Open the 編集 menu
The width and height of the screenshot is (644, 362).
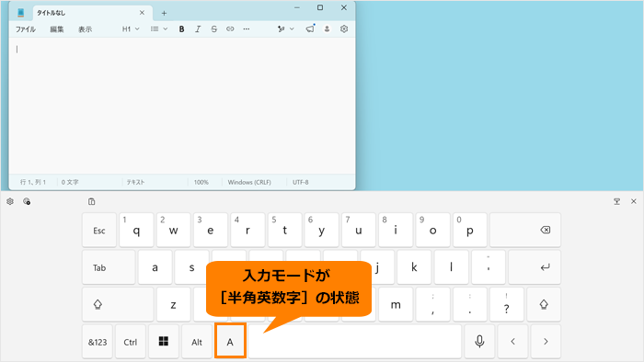click(57, 29)
